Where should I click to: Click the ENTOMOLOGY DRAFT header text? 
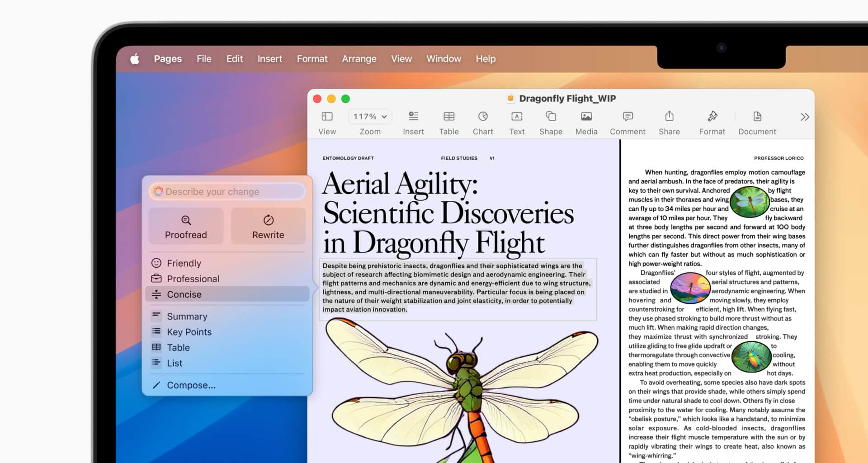(x=348, y=158)
